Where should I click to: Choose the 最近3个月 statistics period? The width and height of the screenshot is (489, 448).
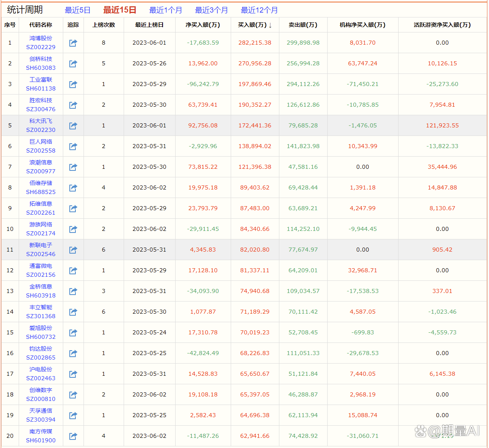(x=211, y=10)
